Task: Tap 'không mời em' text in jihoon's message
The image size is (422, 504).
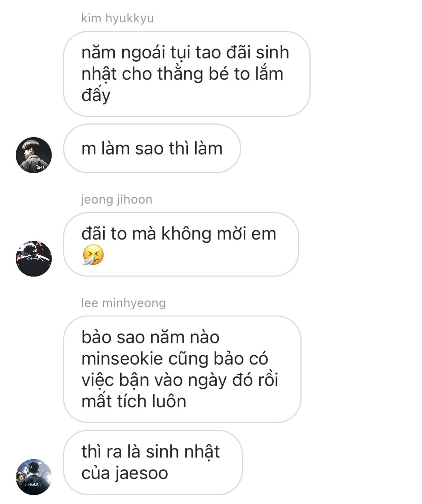Action: [219, 234]
